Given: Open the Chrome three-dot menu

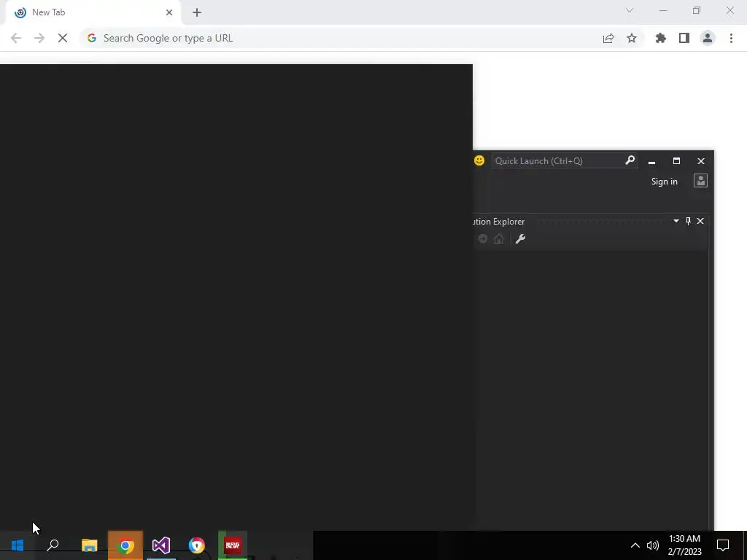Looking at the screenshot, I should [731, 38].
